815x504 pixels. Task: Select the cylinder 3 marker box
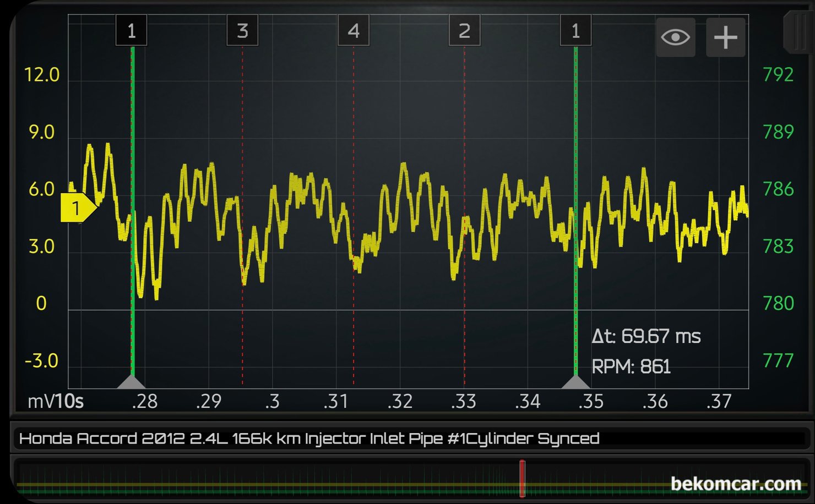point(242,31)
